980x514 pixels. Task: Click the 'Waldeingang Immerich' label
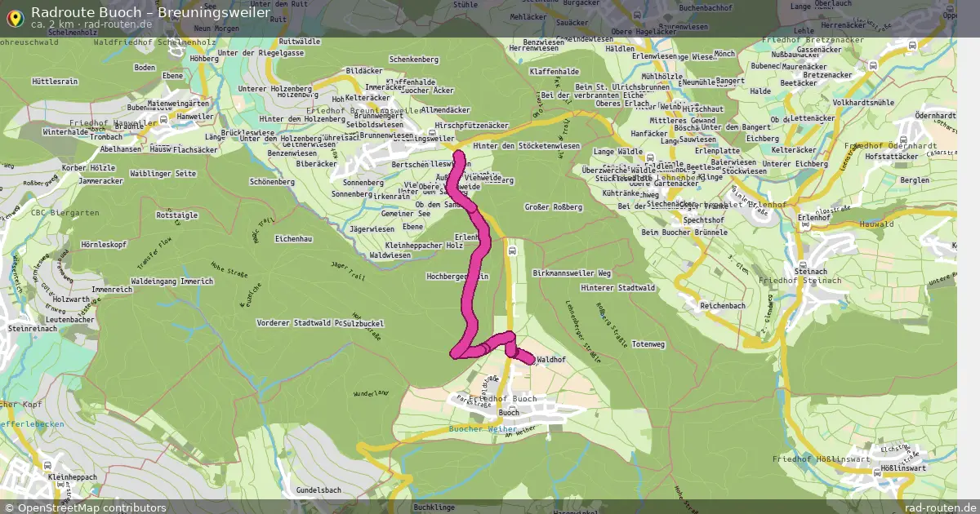pos(171,281)
